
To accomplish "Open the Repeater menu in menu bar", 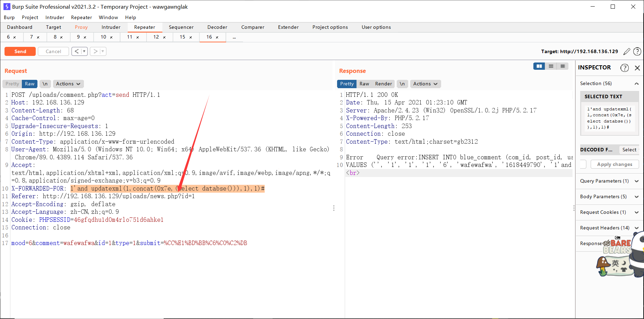I will coord(81,17).
